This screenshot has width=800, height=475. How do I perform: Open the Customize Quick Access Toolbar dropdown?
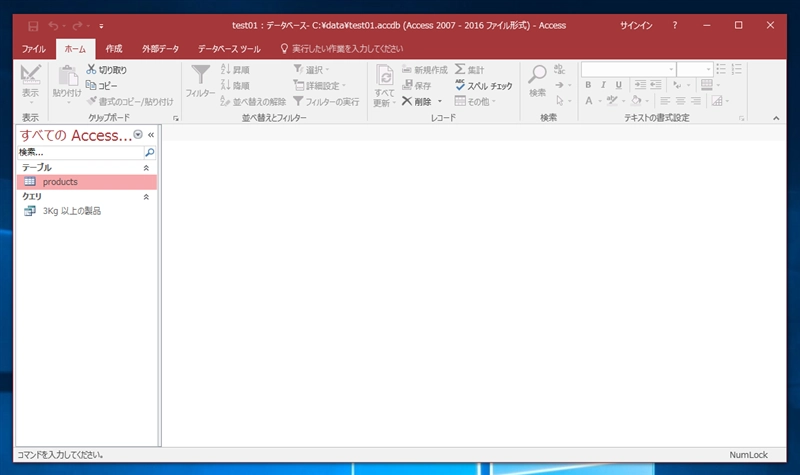click(x=101, y=26)
